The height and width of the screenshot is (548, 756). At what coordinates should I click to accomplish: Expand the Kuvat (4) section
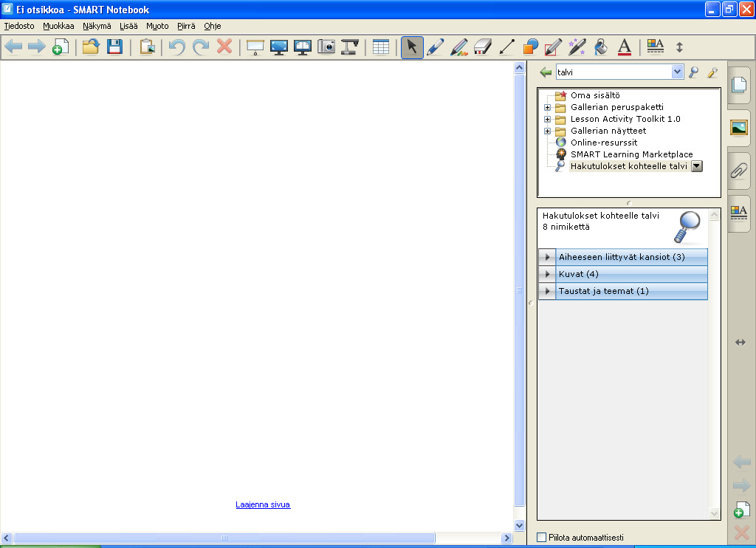547,274
